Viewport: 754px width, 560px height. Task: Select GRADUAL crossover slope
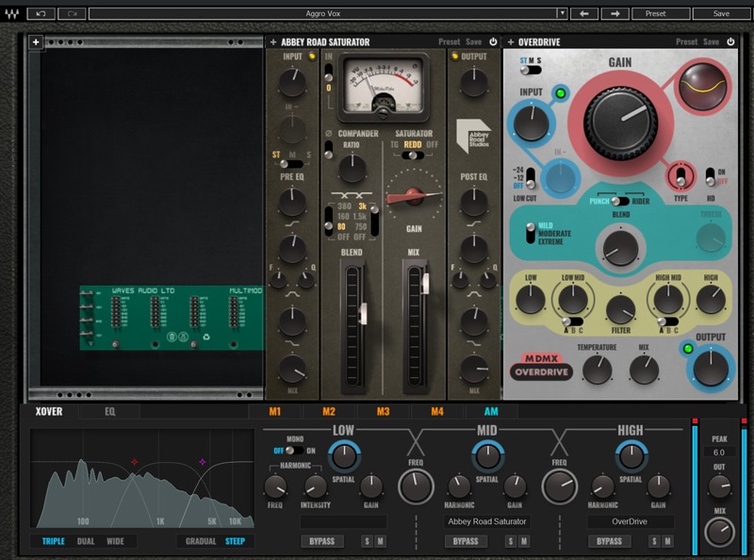click(x=201, y=541)
